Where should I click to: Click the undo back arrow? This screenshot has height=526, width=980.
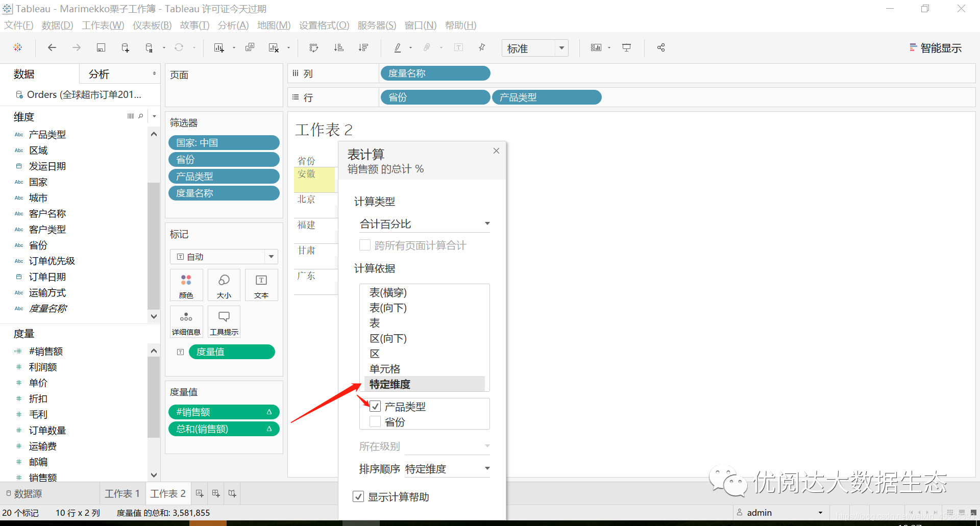(52, 47)
